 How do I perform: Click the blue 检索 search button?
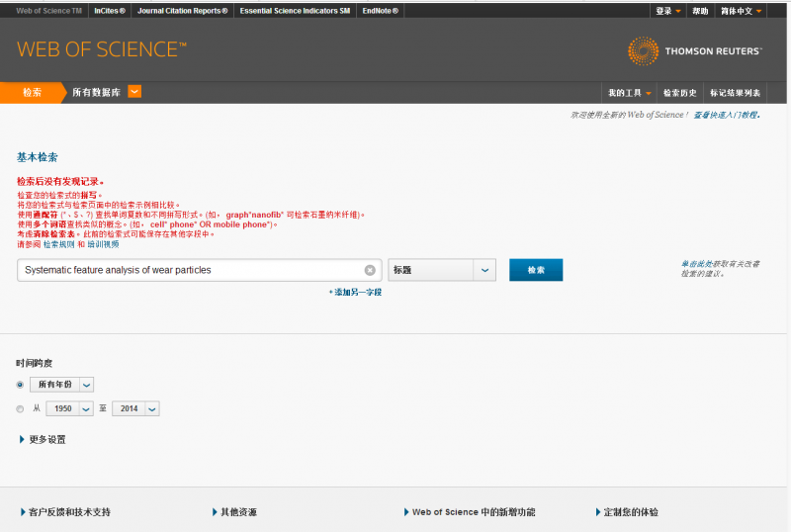(x=536, y=270)
